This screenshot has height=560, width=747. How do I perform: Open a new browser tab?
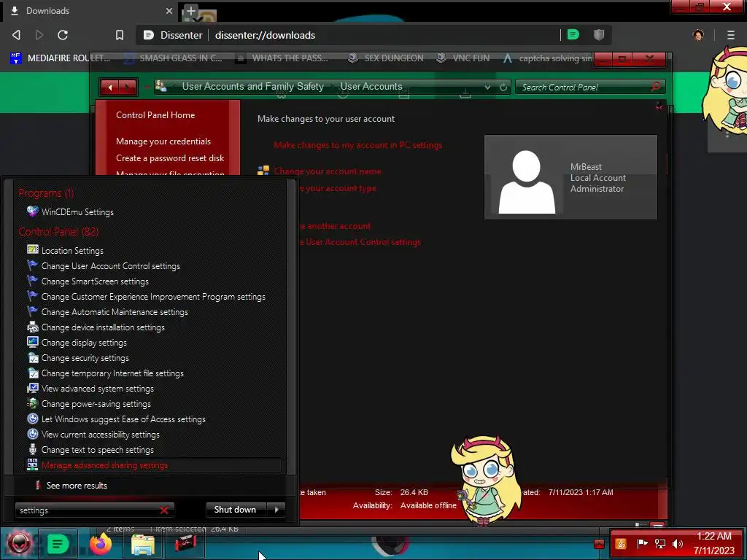190,10
